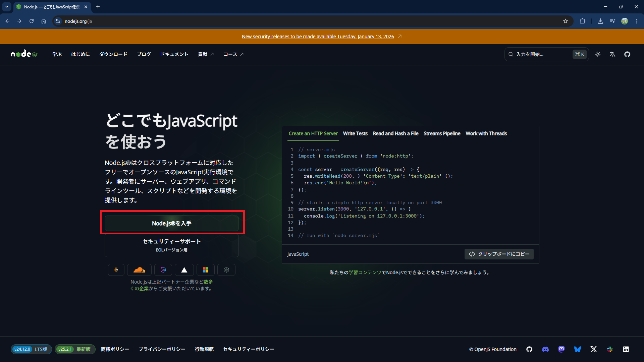
Task: Select the language switcher icon
Action: (612, 54)
